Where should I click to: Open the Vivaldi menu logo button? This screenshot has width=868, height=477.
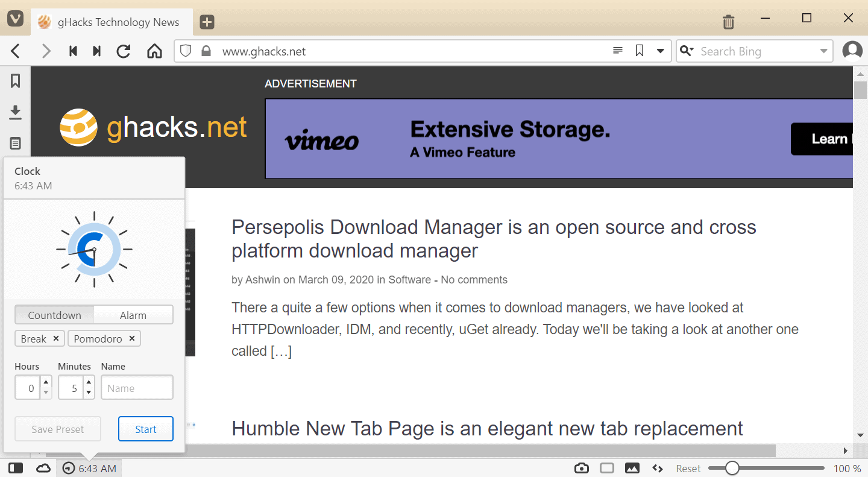[x=16, y=19]
